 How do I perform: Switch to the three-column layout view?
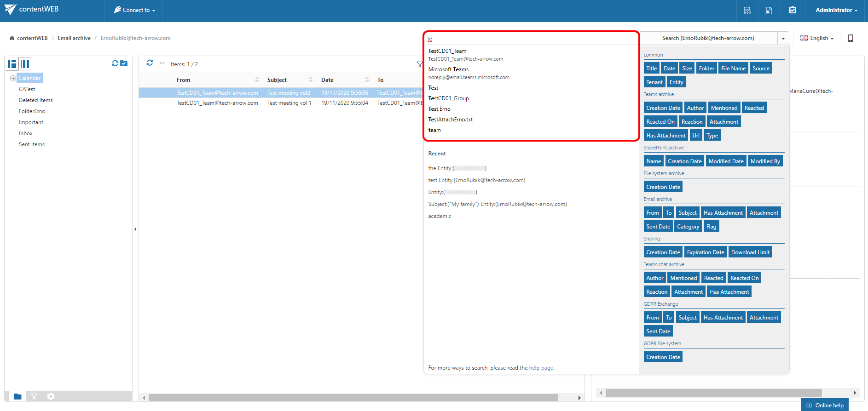tap(25, 64)
